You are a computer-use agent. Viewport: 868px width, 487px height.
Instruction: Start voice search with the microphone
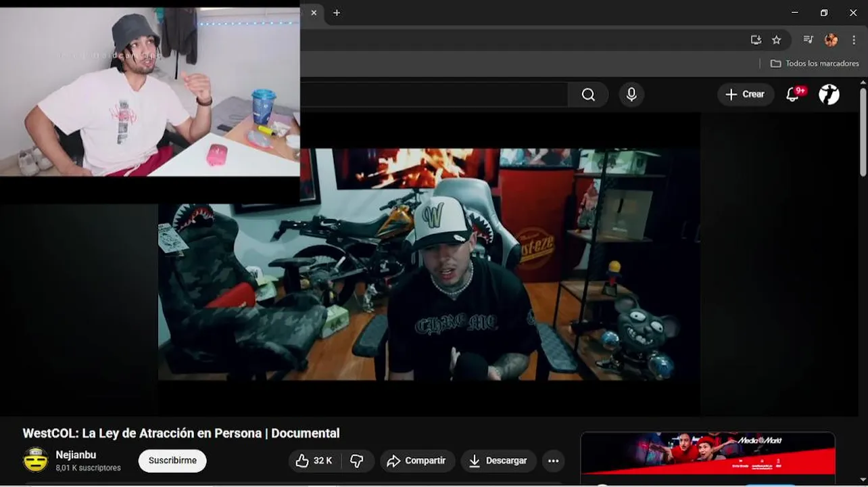pyautogui.click(x=631, y=95)
